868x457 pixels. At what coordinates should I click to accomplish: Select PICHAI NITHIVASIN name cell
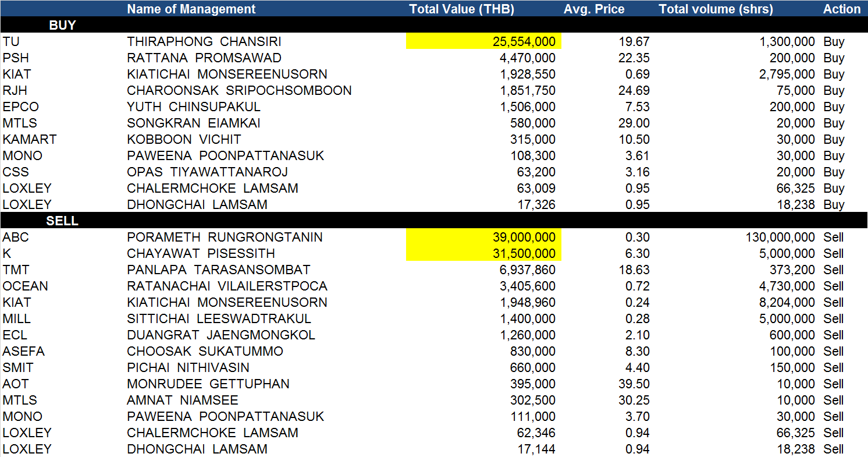pos(188,367)
